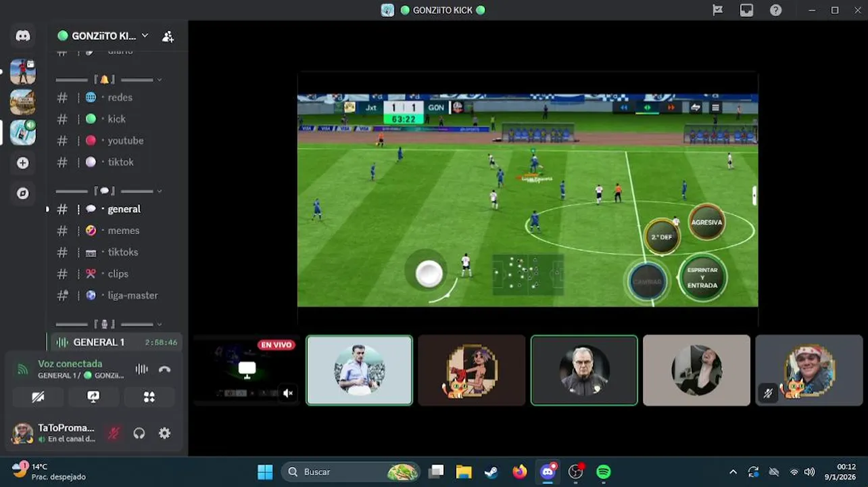The image size is (868, 487).
Task: Click the ESPRINTAR Y ENTRADA game button
Action: click(702, 277)
